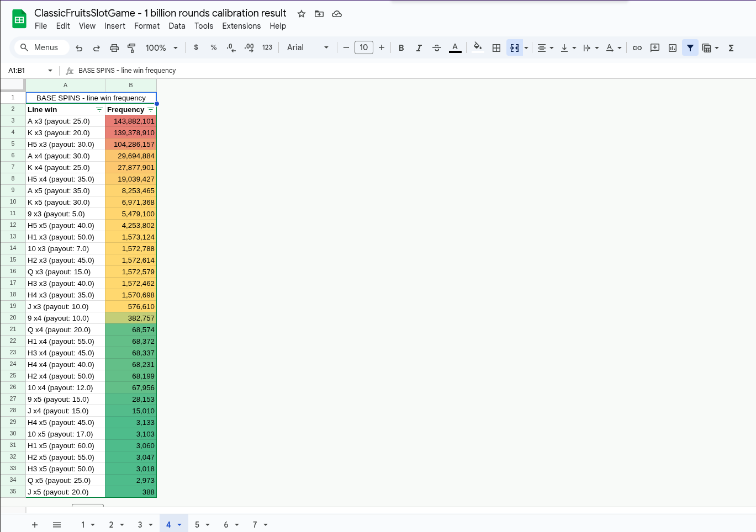
Task: Switch to sheet tab 5
Action: pyautogui.click(x=197, y=525)
